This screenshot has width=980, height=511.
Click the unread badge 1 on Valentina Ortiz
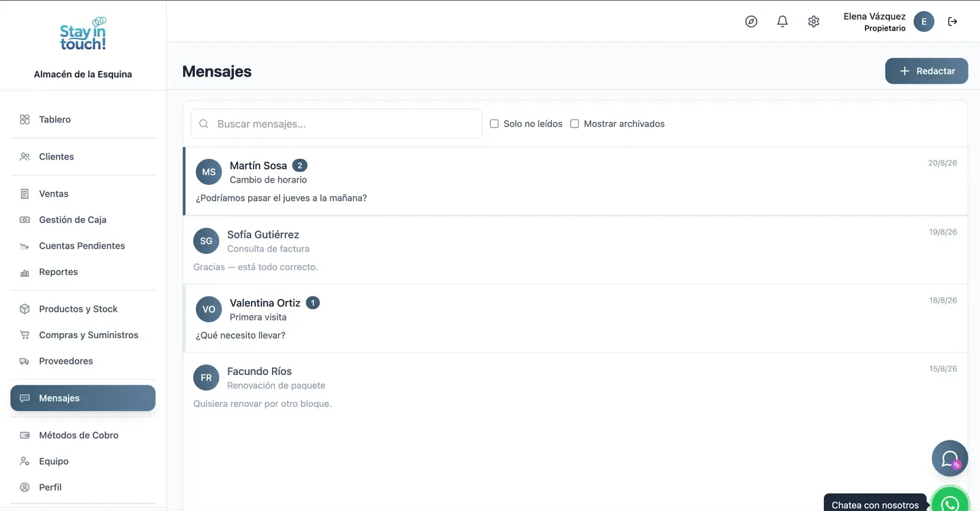pyautogui.click(x=313, y=303)
